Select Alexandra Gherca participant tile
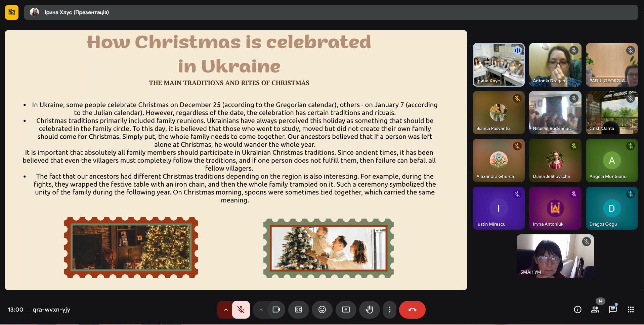The width and height of the screenshot is (644, 325). coord(499,160)
